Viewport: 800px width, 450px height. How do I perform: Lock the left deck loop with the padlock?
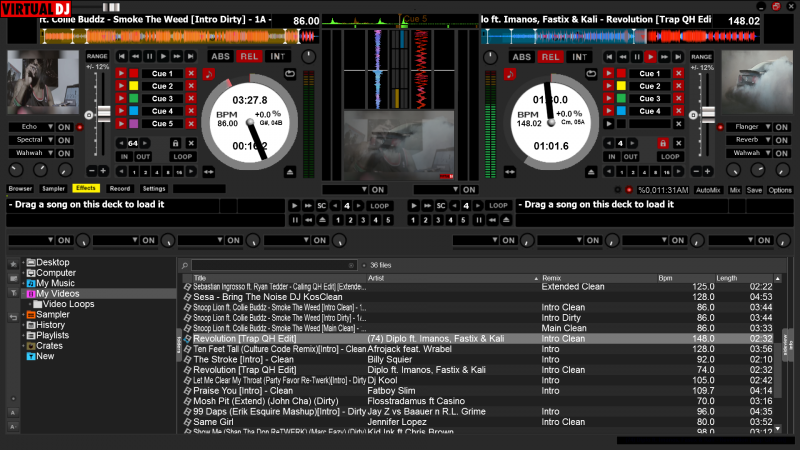pyautogui.click(x=176, y=143)
